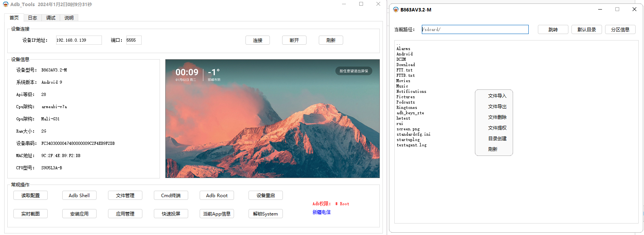The height and width of the screenshot is (235, 644).
Task: Select the hwtest entry
Action: (x=403, y=118)
